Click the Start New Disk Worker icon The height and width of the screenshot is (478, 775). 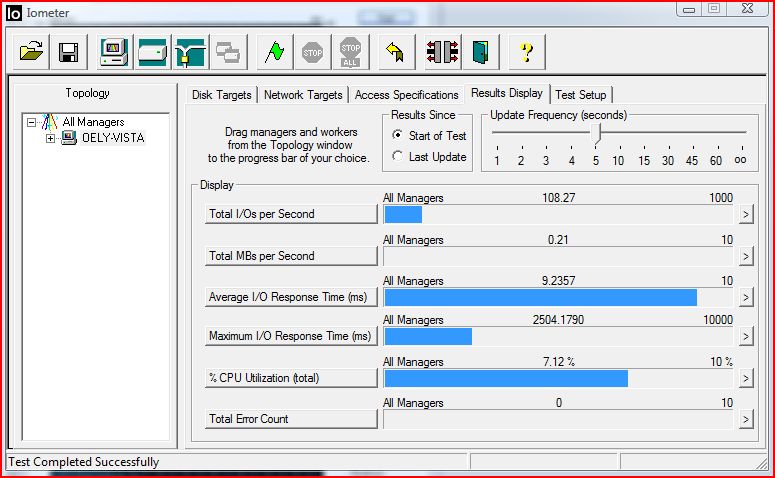click(x=152, y=52)
